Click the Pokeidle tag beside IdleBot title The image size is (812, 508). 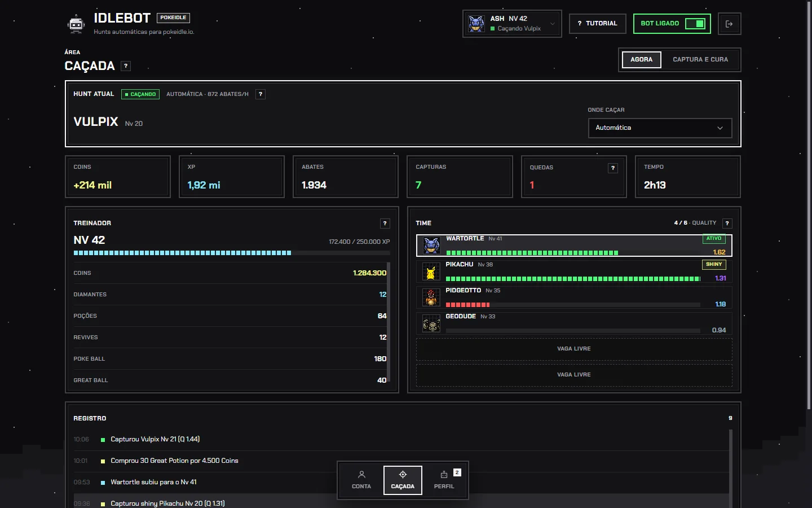point(173,18)
